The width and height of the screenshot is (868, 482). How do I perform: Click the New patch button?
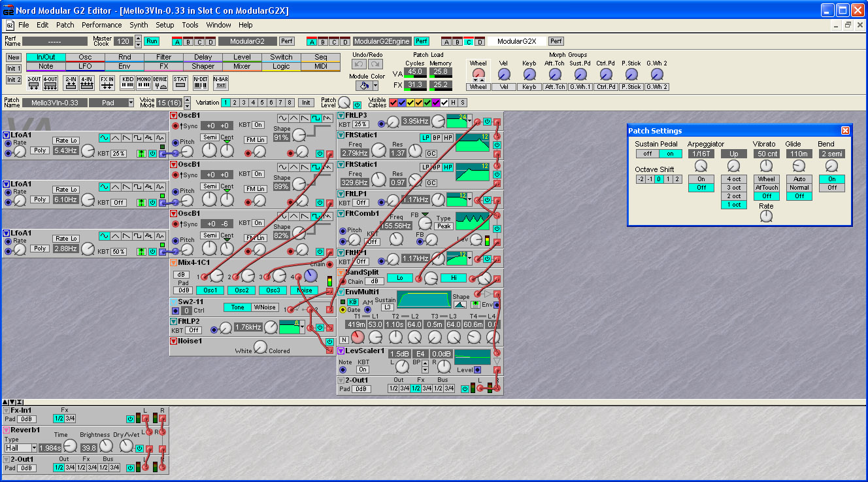point(14,58)
